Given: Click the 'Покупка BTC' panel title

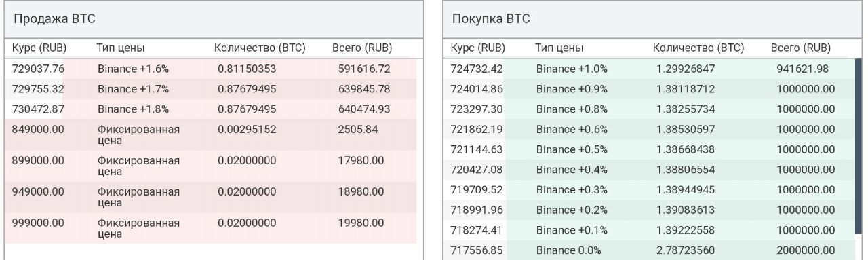Looking at the screenshot, I should coord(491,19).
